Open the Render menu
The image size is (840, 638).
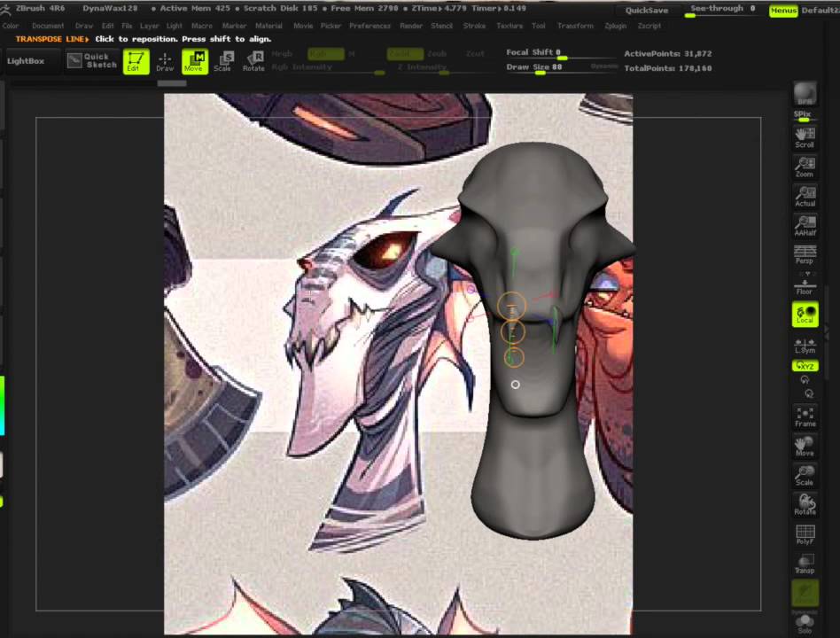click(411, 26)
